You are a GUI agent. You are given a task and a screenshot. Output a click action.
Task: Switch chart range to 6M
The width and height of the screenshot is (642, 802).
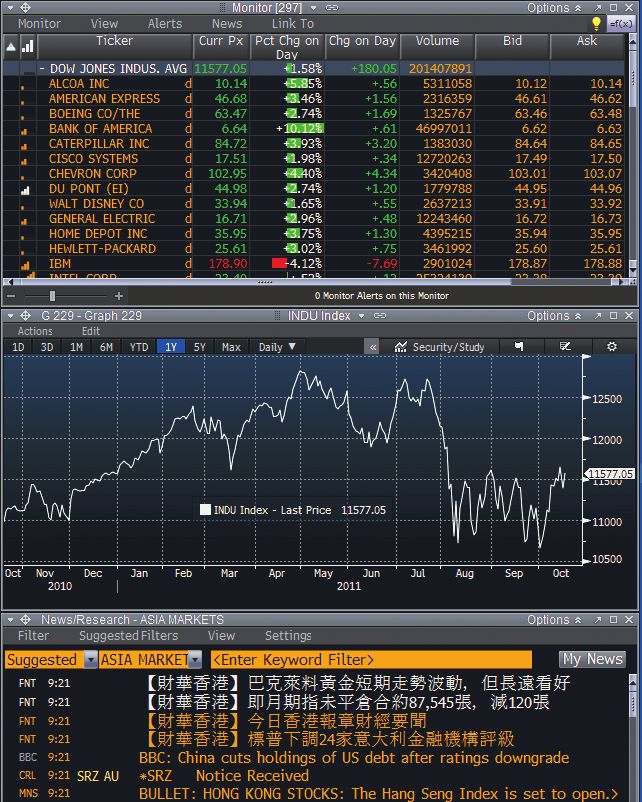106,347
